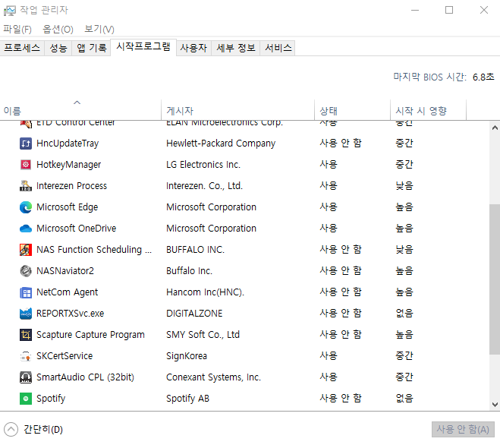Select the NASNaviator2 entry name

(65, 271)
